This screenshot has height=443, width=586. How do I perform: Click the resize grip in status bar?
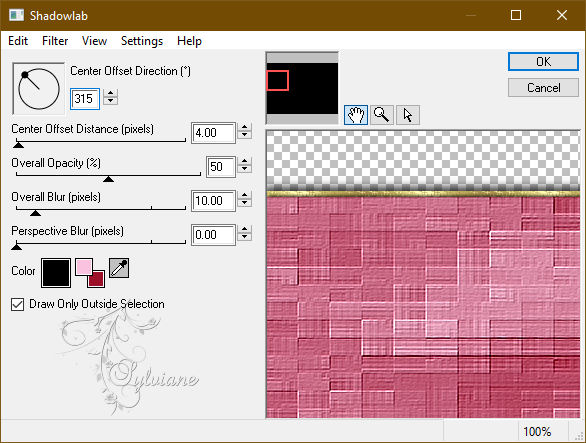click(579, 435)
